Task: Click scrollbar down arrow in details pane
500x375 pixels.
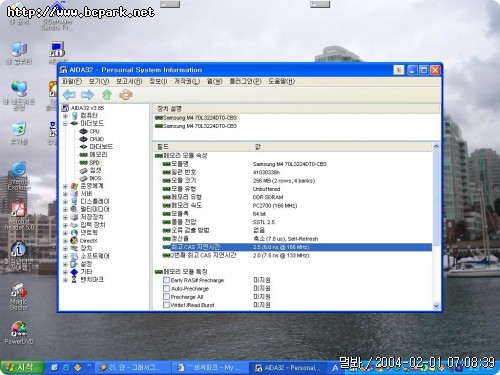Action: click(436, 306)
